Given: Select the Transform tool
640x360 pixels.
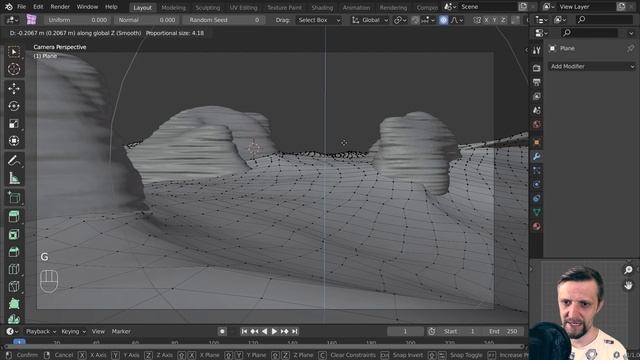Looking at the screenshot, I should point(14,141).
